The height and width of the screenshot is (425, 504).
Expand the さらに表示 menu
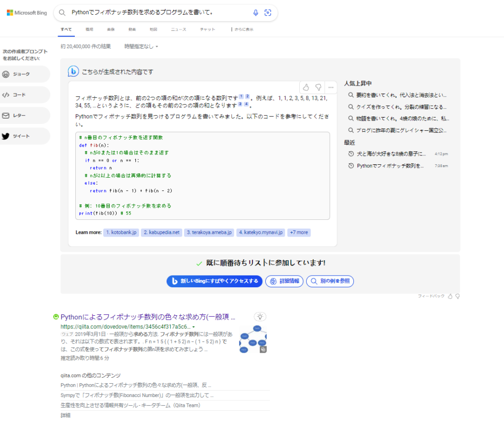242,30
